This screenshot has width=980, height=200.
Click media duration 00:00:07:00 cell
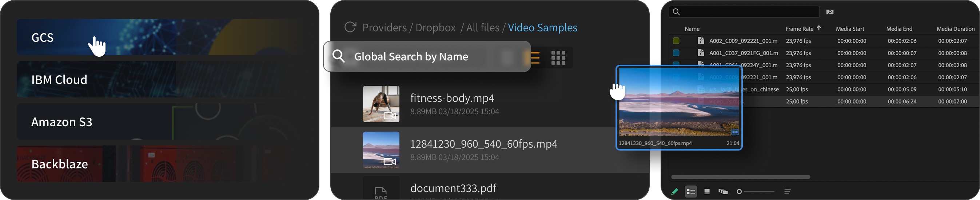[952, 101]
